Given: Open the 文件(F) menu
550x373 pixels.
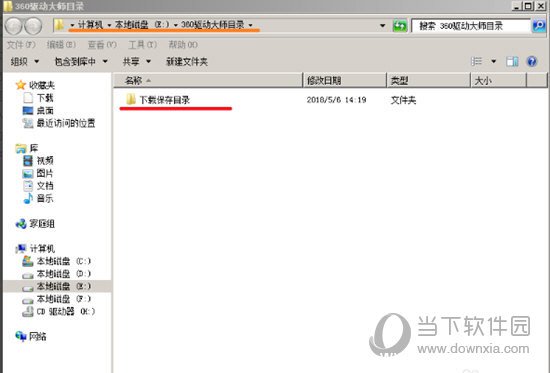Looking at the screenshot, I should [x=21, y=45].
